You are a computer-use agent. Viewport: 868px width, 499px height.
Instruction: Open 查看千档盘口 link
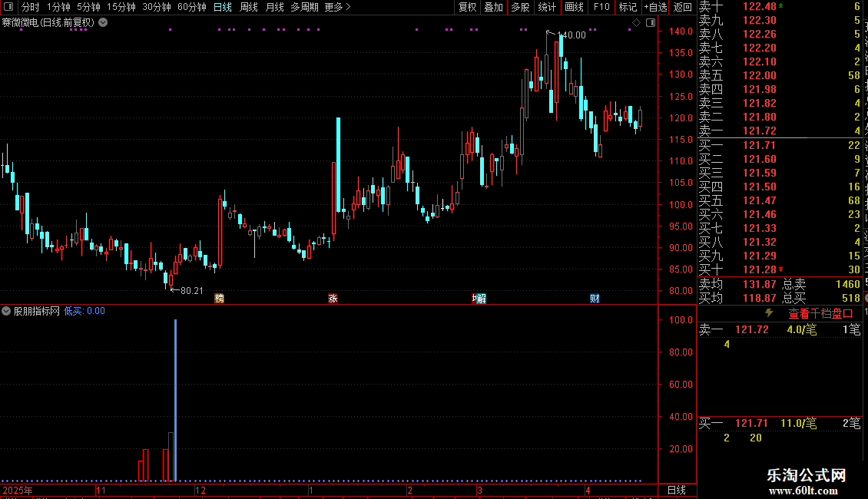(820, 314)
